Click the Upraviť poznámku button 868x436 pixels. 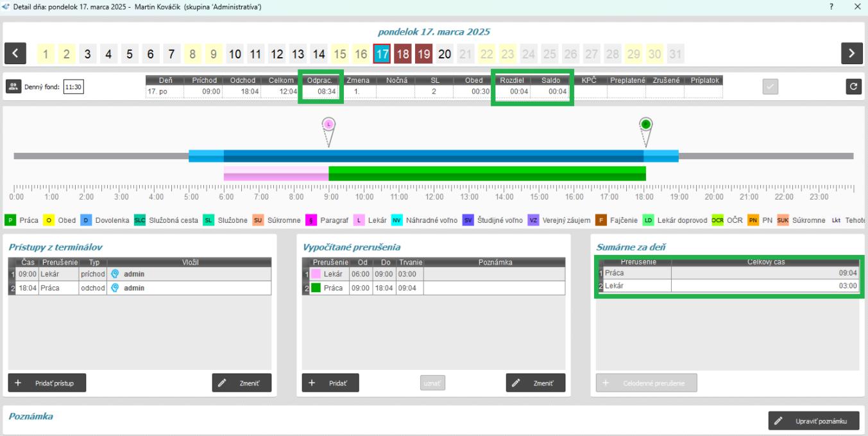click(x=813, y=421)
